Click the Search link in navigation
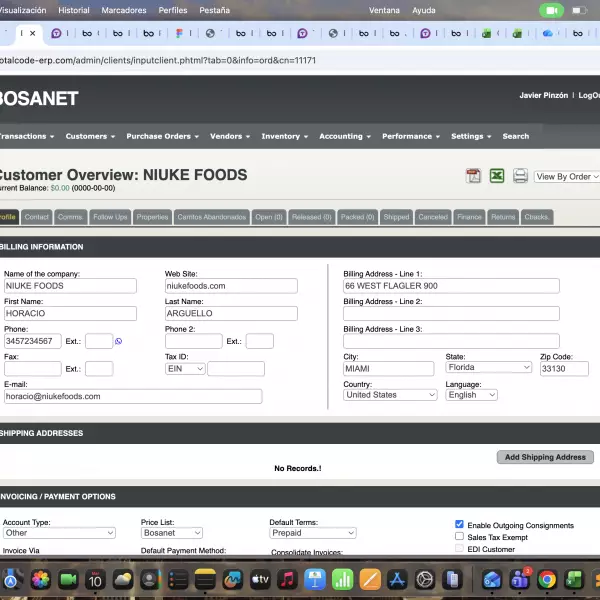Screen dimensions: 600x600 pyautogui.click(x=515, y=137)
